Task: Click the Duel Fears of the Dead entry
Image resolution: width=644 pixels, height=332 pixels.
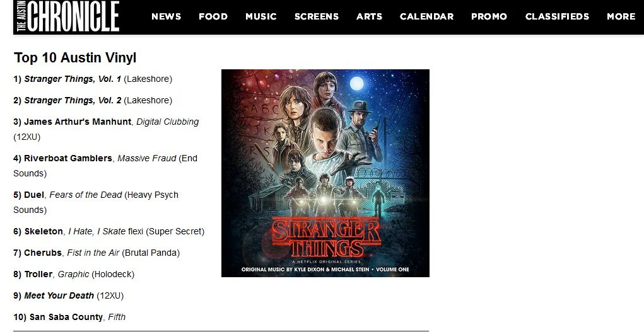Action: click(x=96, y=202)
